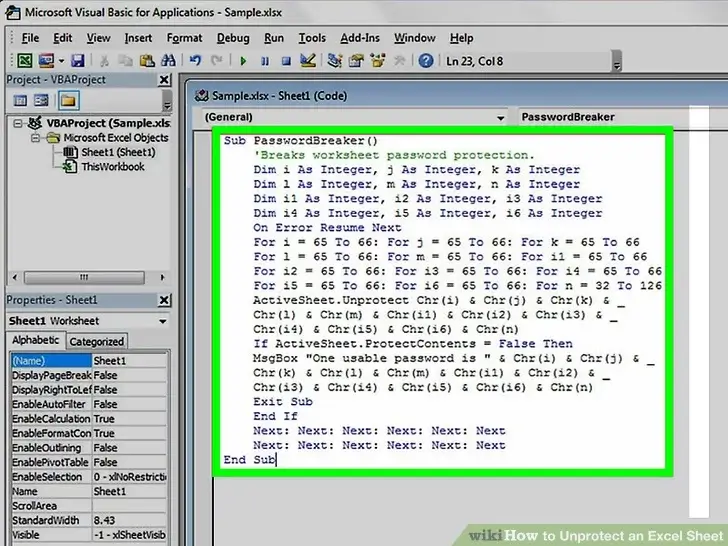This screenshot has width=728, height=546.
Task: Open the Window menu
Action: (x=415, y=38)
